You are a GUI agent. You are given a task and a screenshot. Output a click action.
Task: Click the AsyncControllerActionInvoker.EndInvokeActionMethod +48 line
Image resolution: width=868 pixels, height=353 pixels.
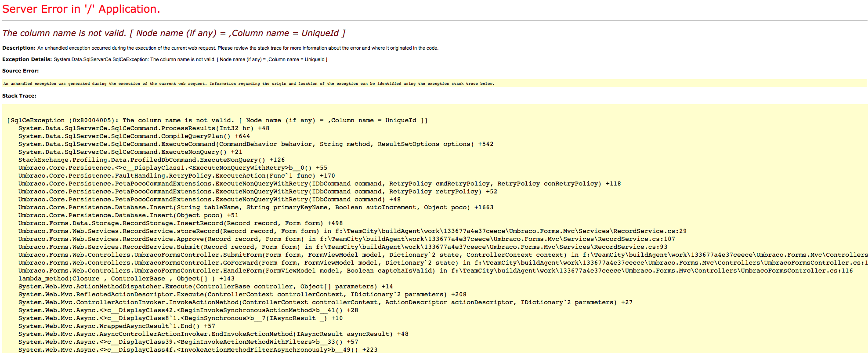213,334
